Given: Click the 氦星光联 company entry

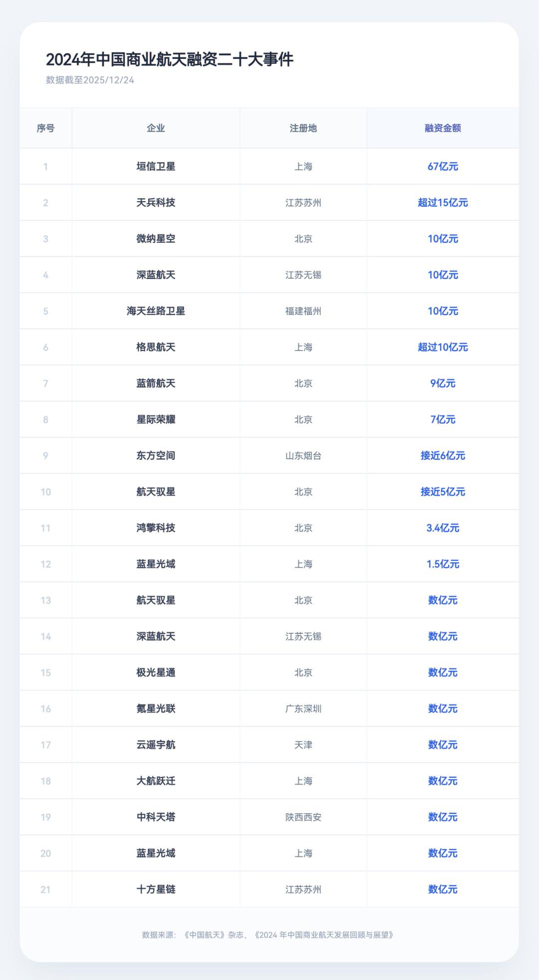Looking at the screenshot, I should coord(156,709).
